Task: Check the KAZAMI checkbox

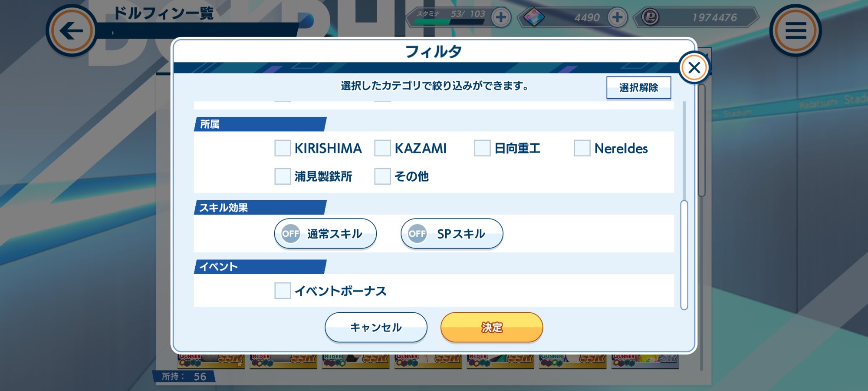Action: pyautogui.click(x=382, y=148)
